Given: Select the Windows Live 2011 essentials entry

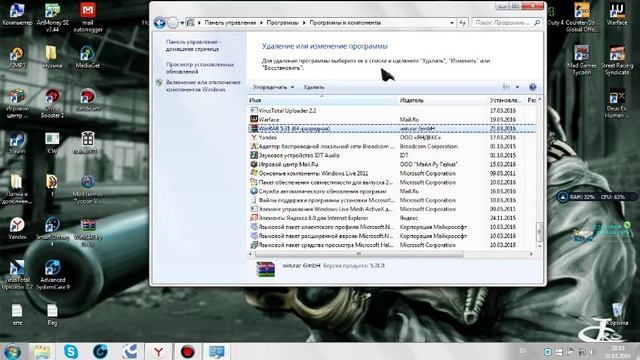Looking at the screenshot, I should [x=391, y=173].
